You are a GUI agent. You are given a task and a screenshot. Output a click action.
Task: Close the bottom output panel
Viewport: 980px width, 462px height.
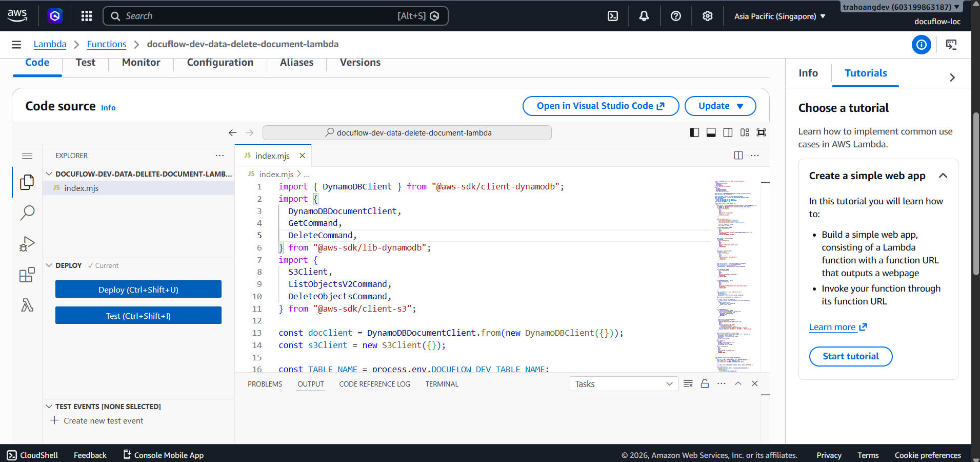tap(755, 383)
